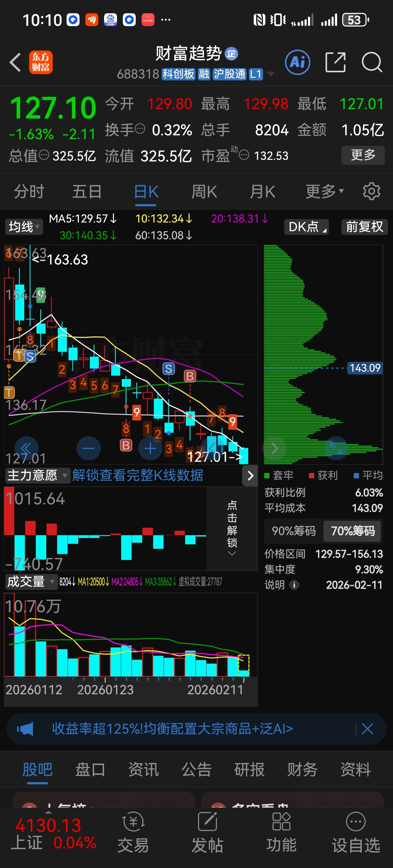Screen dimensions: 393x868
Task: Open the 研报 tab
Action: coord(249,770)
